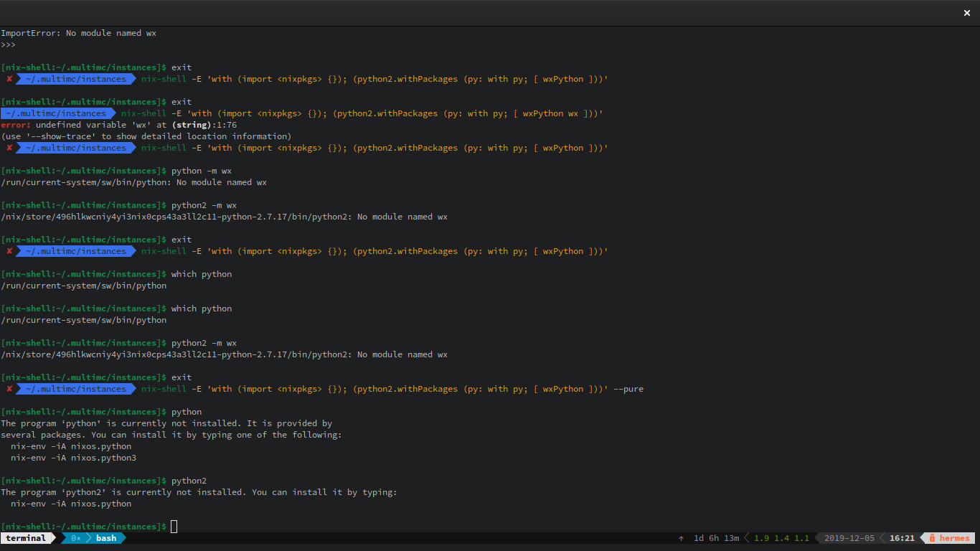Click the 'ImportError: No module named wx' line
This screenshot has height=551, width=980.
point(78,33)
